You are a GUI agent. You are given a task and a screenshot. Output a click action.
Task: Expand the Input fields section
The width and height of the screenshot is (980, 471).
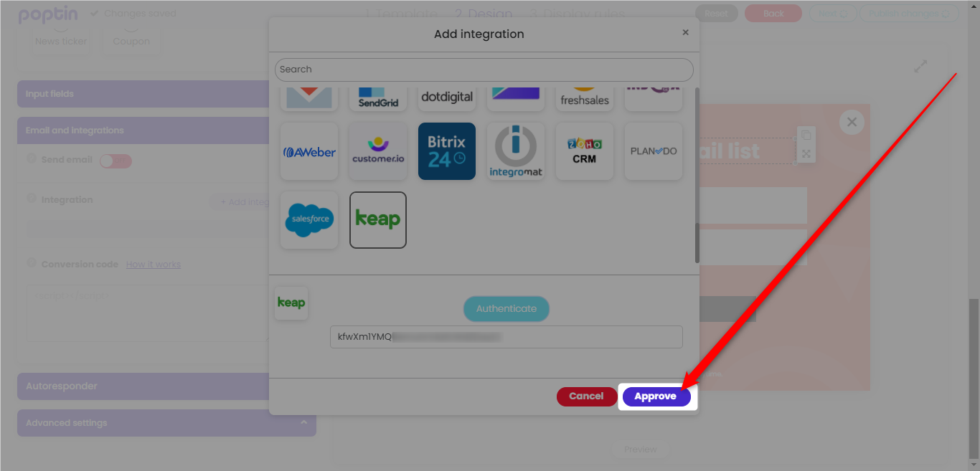tap(143, 94)
